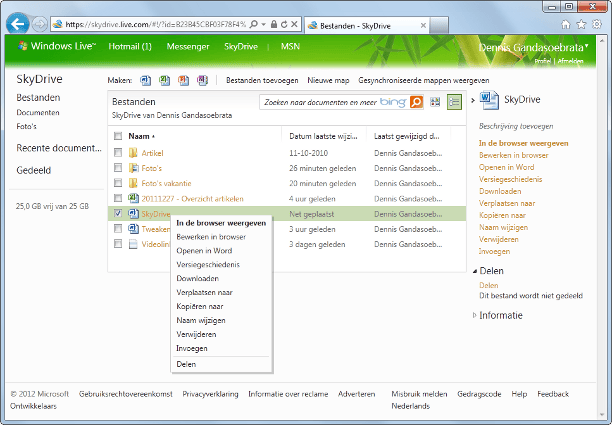Viewport: 612px width, 425px height.
Task: Choose 'Downloaden' in context menu
Action: (x=197, y=279)
